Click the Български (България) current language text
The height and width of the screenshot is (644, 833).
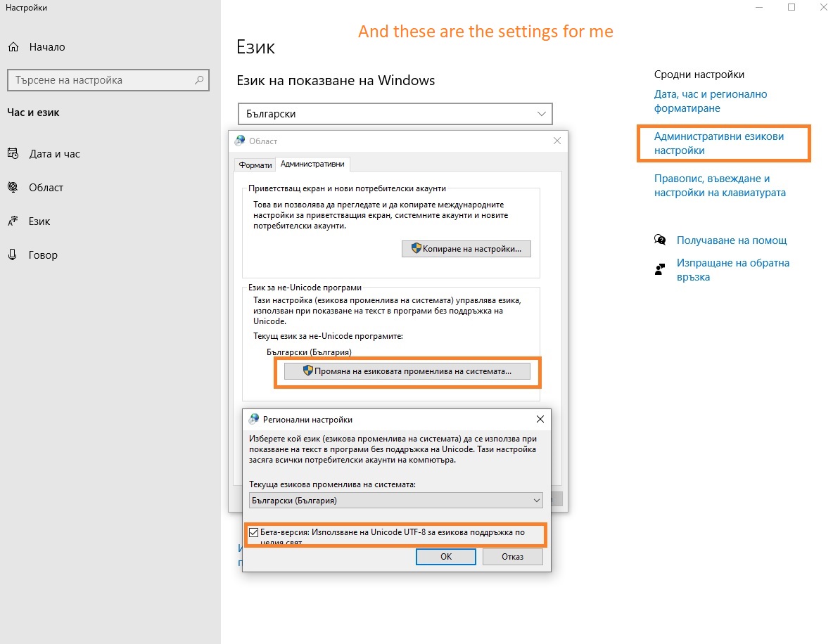pos(309,352)
